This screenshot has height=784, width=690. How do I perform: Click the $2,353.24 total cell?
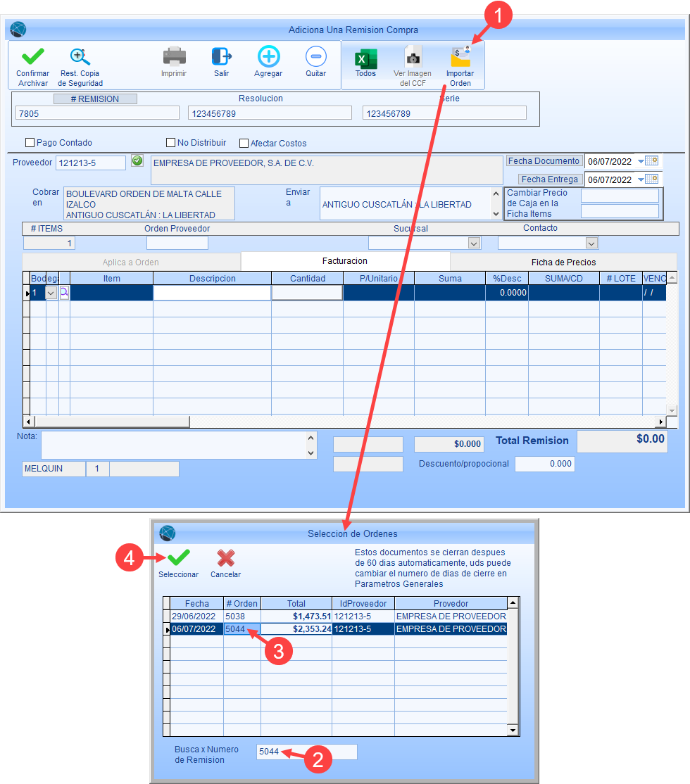pyautogui.click(x=296, y=629)
